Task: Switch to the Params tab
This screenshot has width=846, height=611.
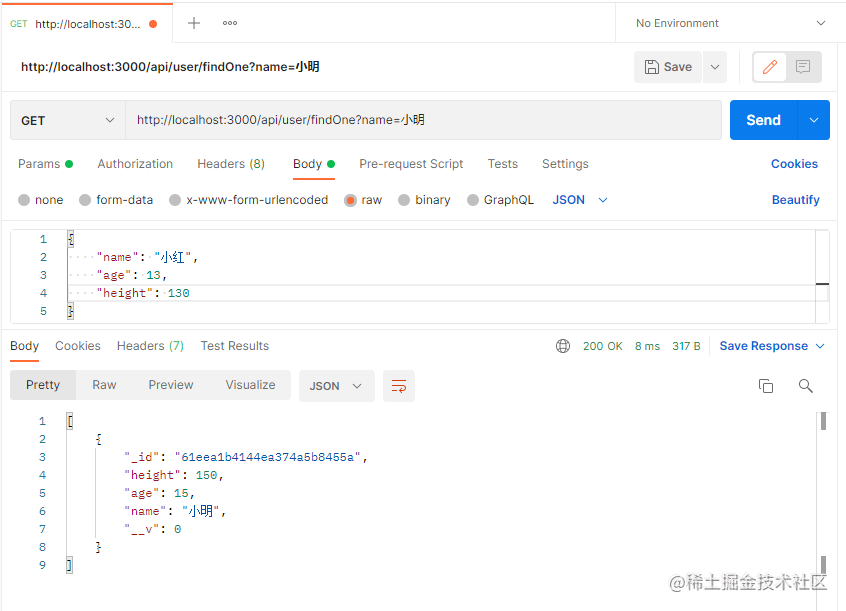Action: point(45,164)
